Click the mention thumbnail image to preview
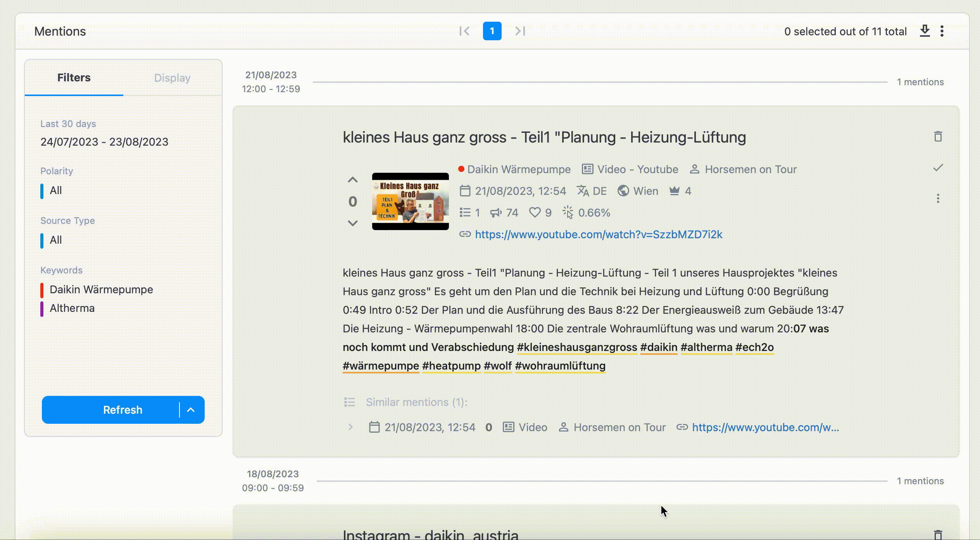 (411, 201)
